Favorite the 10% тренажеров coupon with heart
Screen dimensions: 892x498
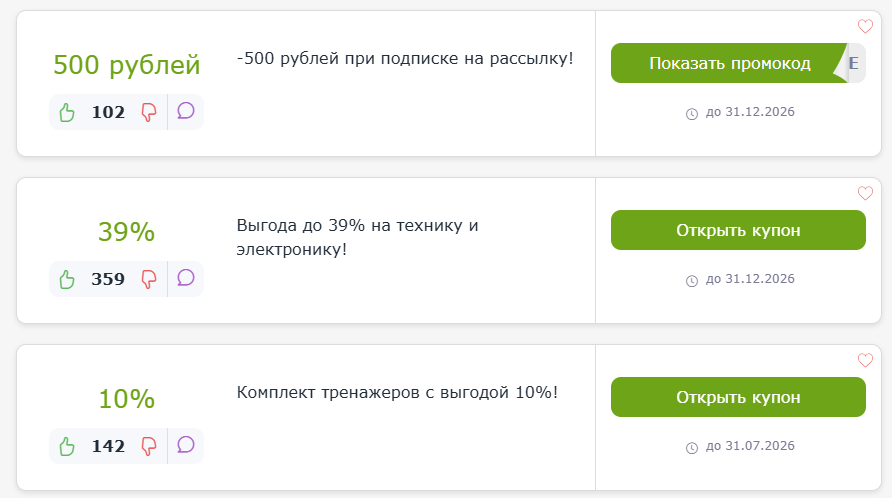tap(865, 360)
